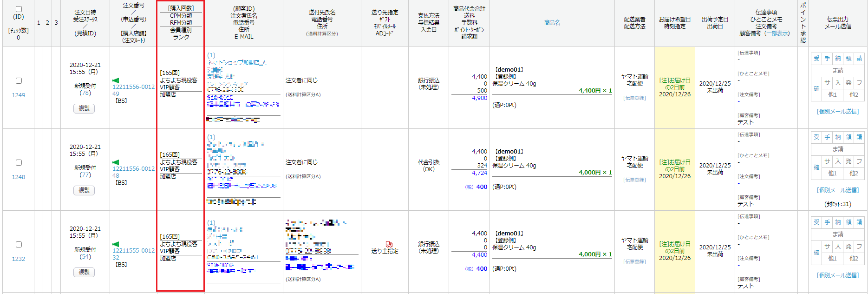Click the 手 slip button in row 1232

click(827, 222)
